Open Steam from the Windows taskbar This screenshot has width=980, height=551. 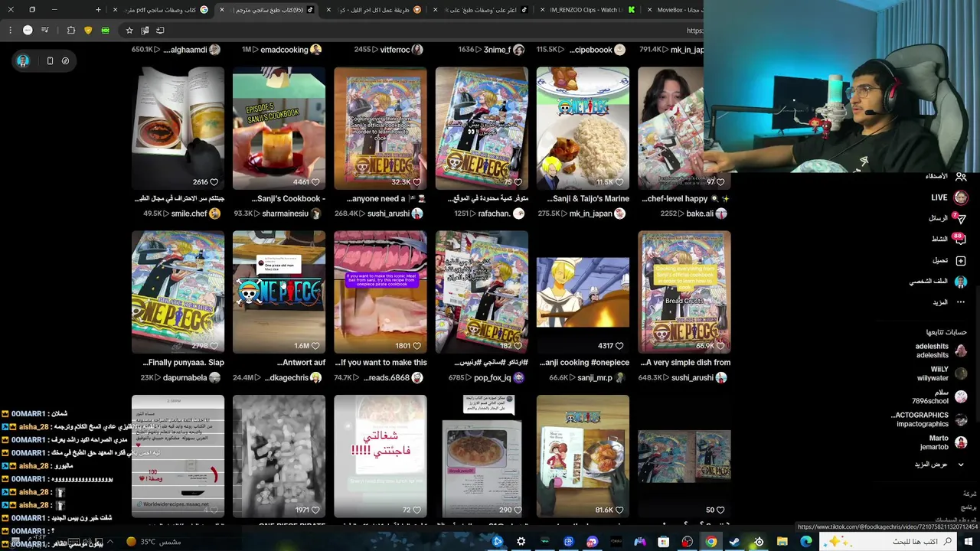coord(734,542)
